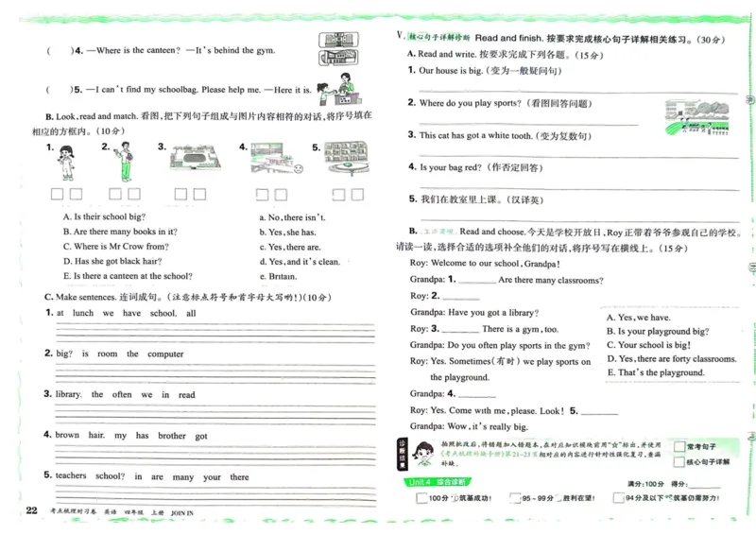Viewport: 756px width, 535px height.
Task: Check the '94分及以下' score box
Action: click(618, 497)
